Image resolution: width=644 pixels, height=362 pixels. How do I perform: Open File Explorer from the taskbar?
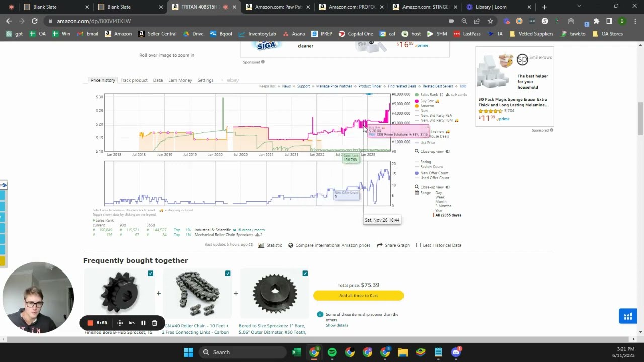[403, 352]
